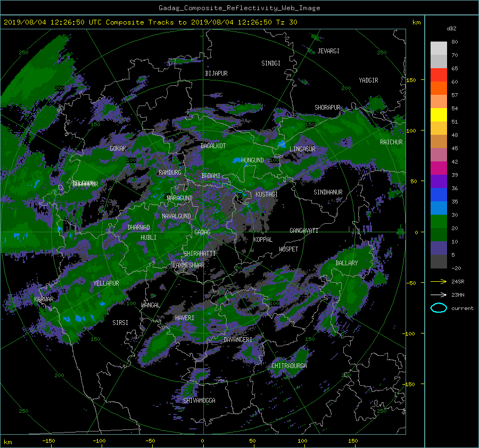The height and width of the screenshot is (448, 479).
Task: Click the SINDGI city label
Action: pos(271,63)
